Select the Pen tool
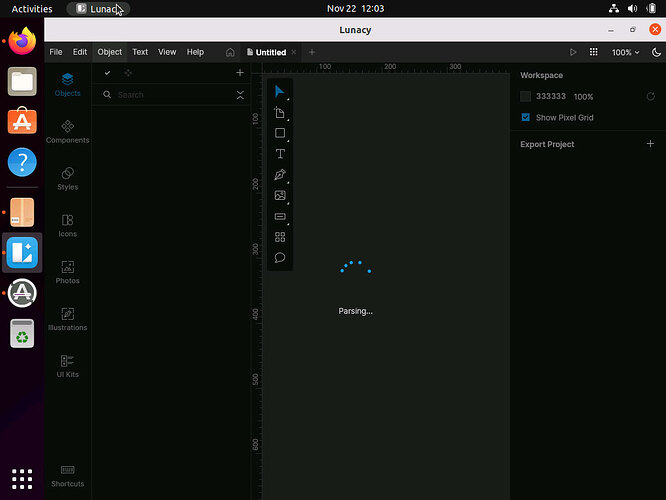 (x=279, y=175)
